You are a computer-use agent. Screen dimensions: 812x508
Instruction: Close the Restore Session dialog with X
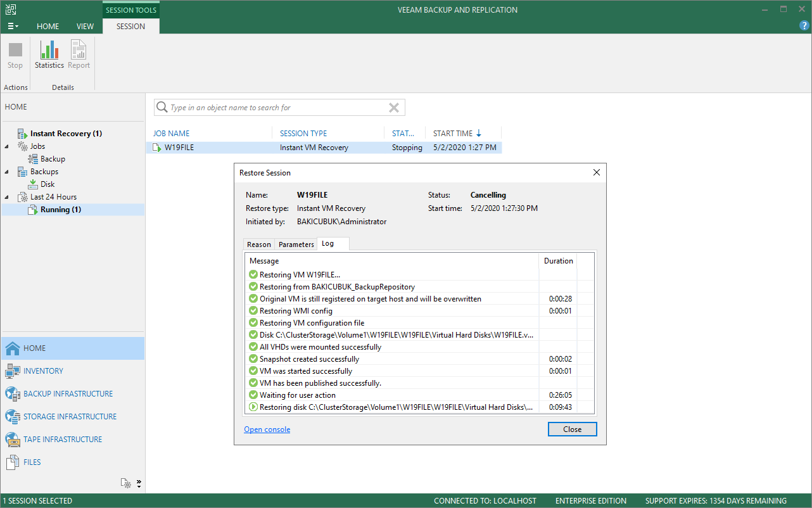(596, 172)
